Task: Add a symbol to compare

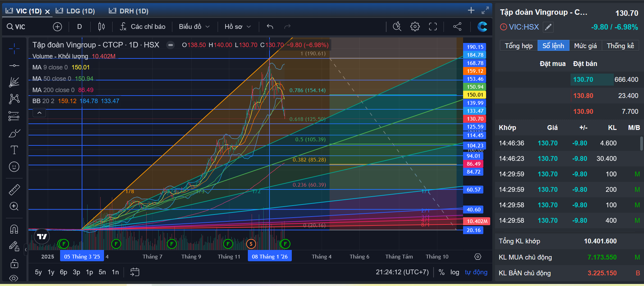Action: tap(57, 26)
